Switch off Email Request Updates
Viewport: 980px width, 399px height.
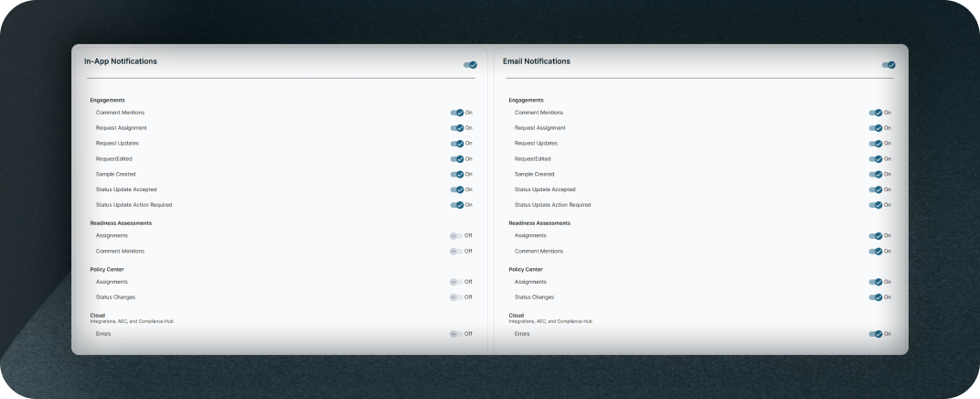coord(876,143)
